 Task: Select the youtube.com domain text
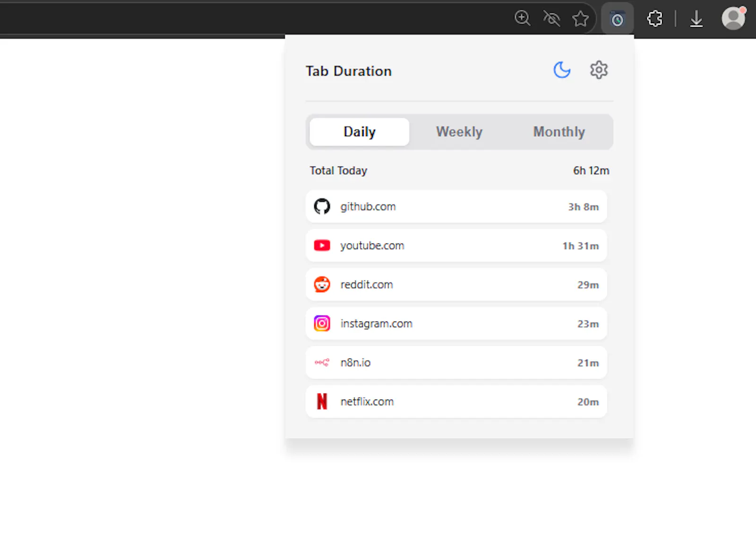372,246
